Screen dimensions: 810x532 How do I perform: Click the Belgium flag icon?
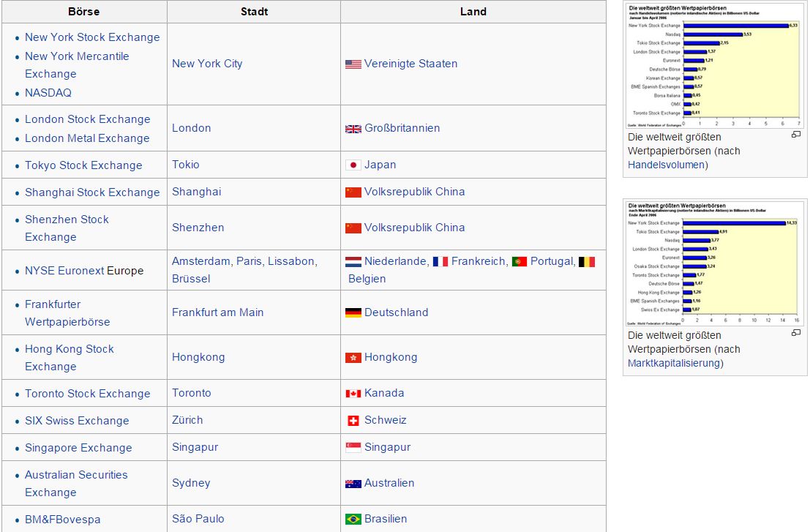click(x=587, y=262)
